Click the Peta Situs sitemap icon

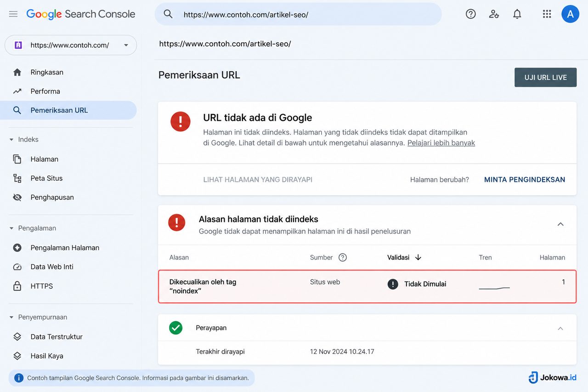(17, 178)
